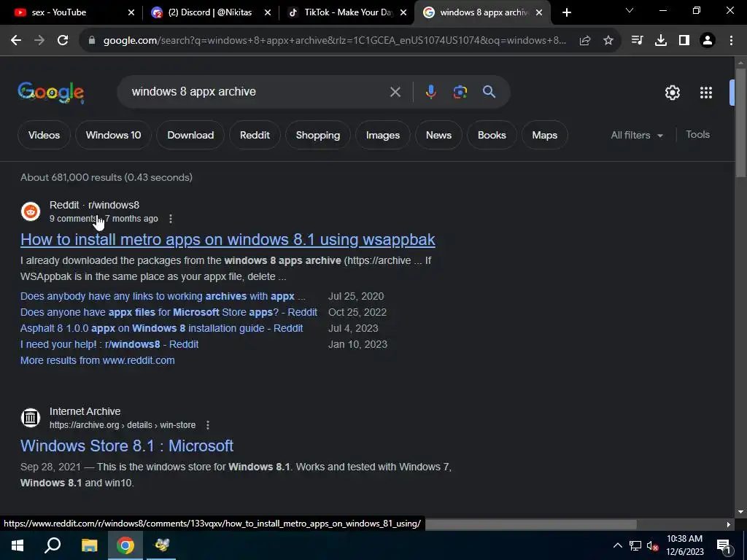The height and width of the screenshot is (560, 747).
Task: Toggle the Chrome side panel icon
Action: point(684,41)
